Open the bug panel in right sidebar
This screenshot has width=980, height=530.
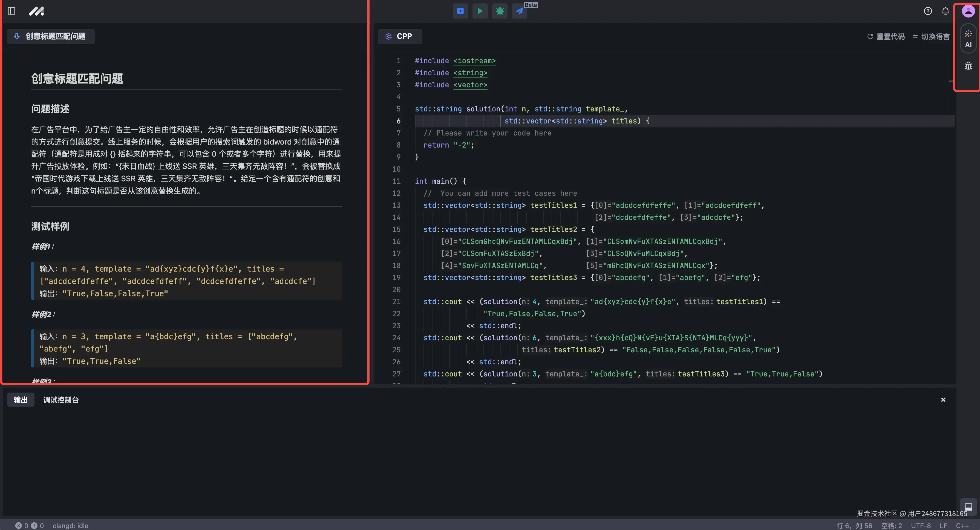(968, 66)
